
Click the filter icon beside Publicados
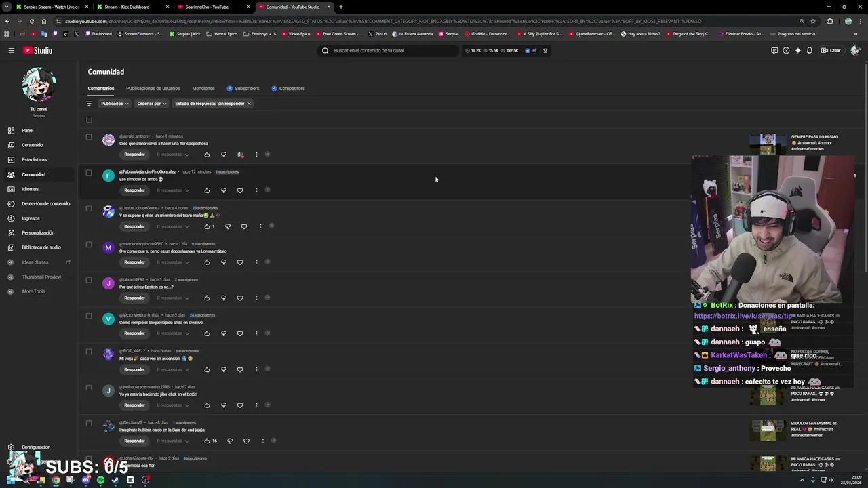[x=89, y=104]
